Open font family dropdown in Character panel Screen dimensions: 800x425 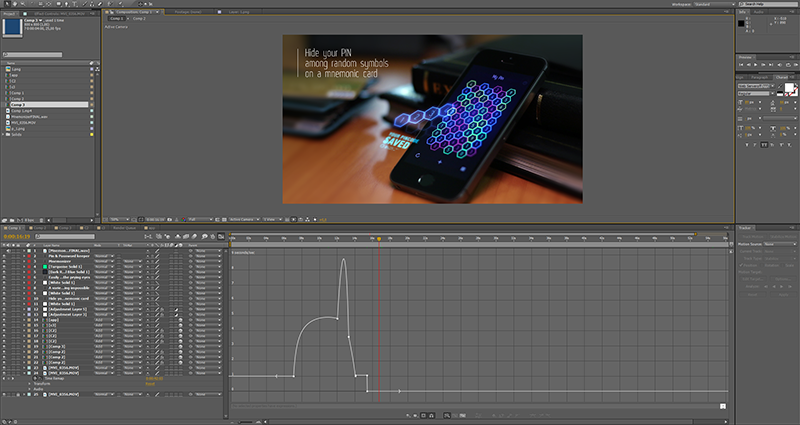point(757,86)
